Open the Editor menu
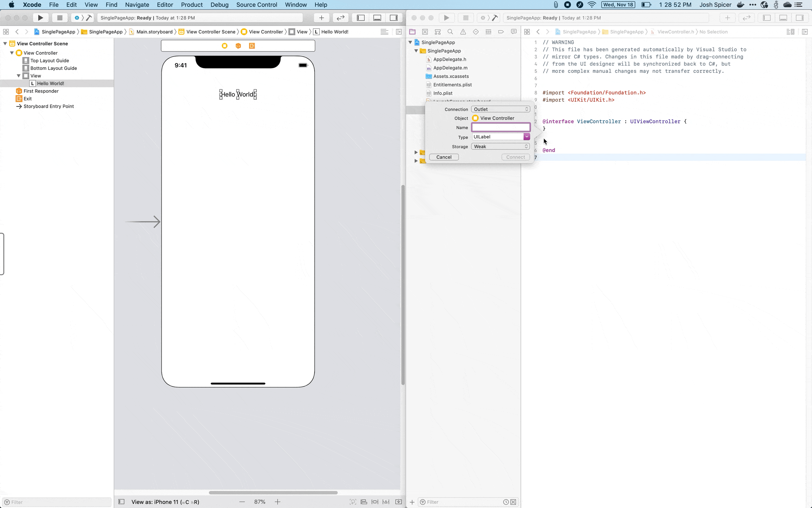Viewport: 812px width, 508px height. [x=165, y=5]
